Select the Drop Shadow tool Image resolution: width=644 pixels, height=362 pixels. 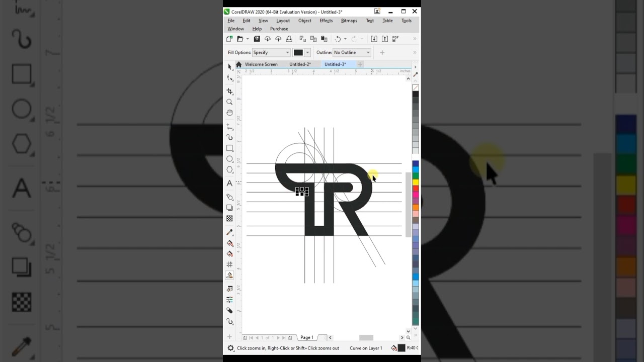pos(229,208)
